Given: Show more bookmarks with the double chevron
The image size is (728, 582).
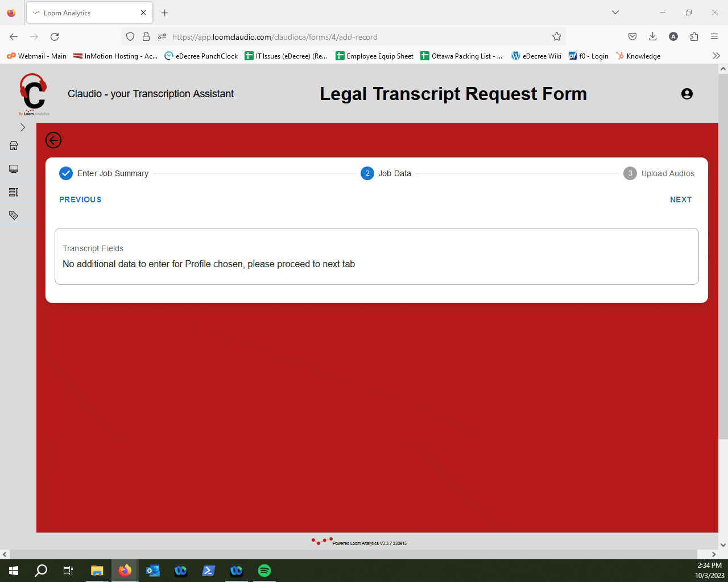Looking at the screenshot, I should [716, 56].
